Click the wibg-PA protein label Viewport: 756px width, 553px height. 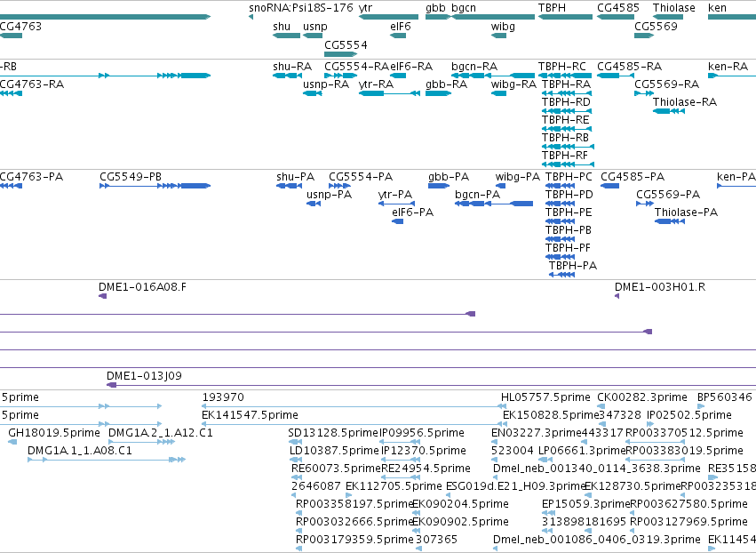pyautogui.click(x=518, y=177)
